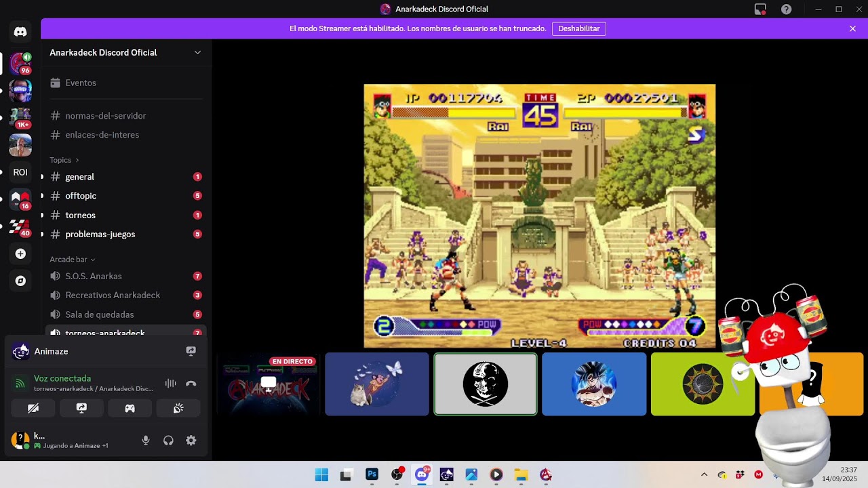The width and height of the screenshot is (868, 488).
Task: Collapse the Arcade bar category
Action: tap(73, 260)
